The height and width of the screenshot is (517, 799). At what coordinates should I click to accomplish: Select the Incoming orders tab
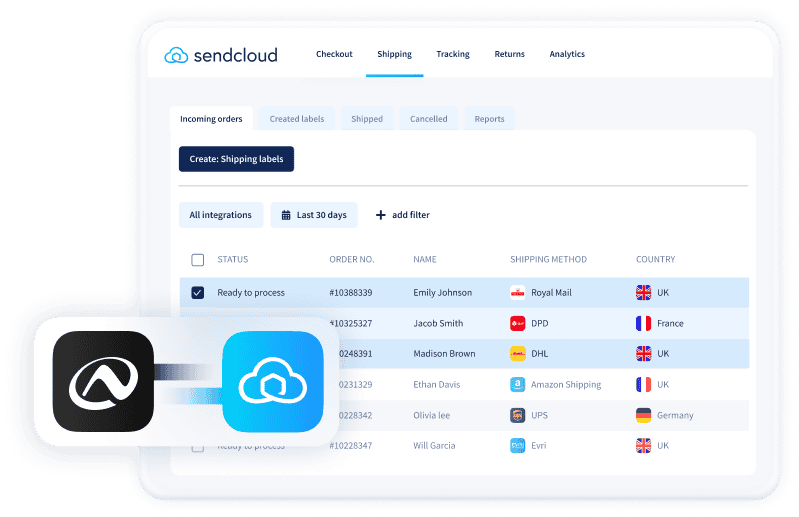(211, 119)
